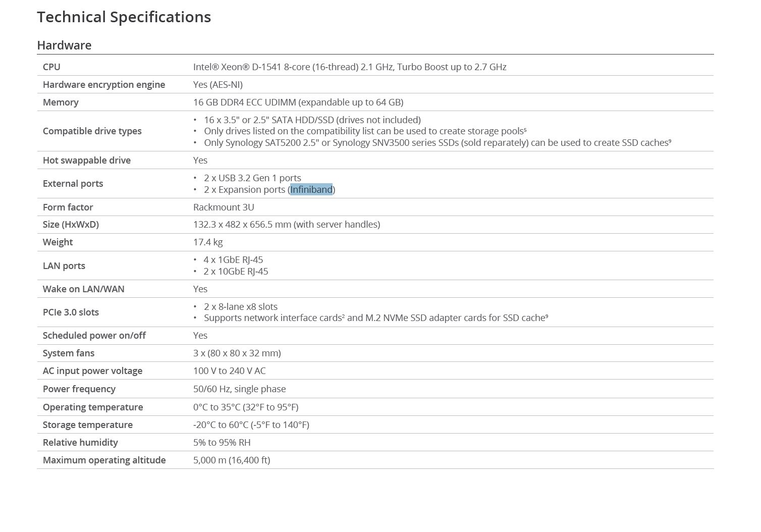Screen dimensions: 761x532
Task: Click the Wake on LAN/WAN label
Action: click(83, 289)
